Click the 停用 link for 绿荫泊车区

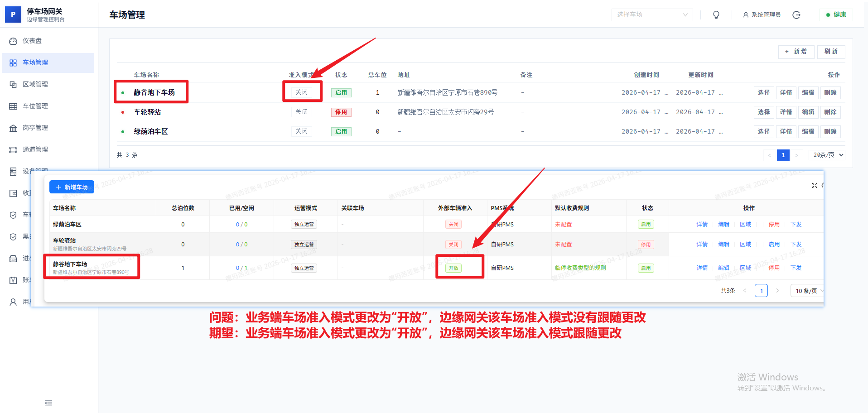pos(774,225)
